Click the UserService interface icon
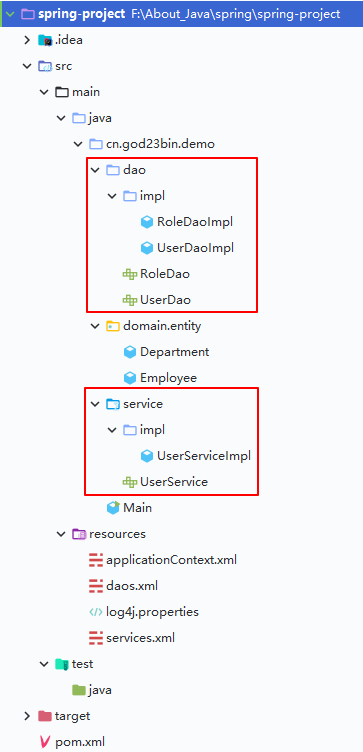The image size is (363, 752). coord(129,482)
